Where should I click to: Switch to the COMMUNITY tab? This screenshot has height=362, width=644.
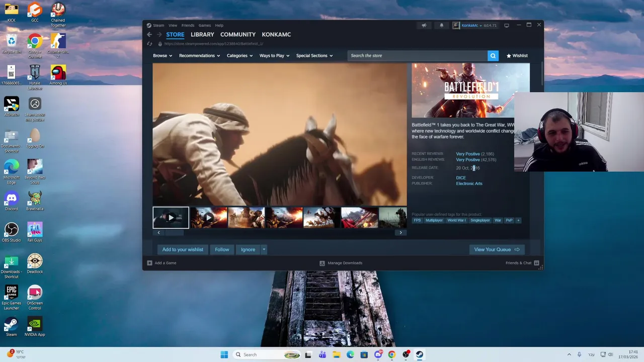238,35
